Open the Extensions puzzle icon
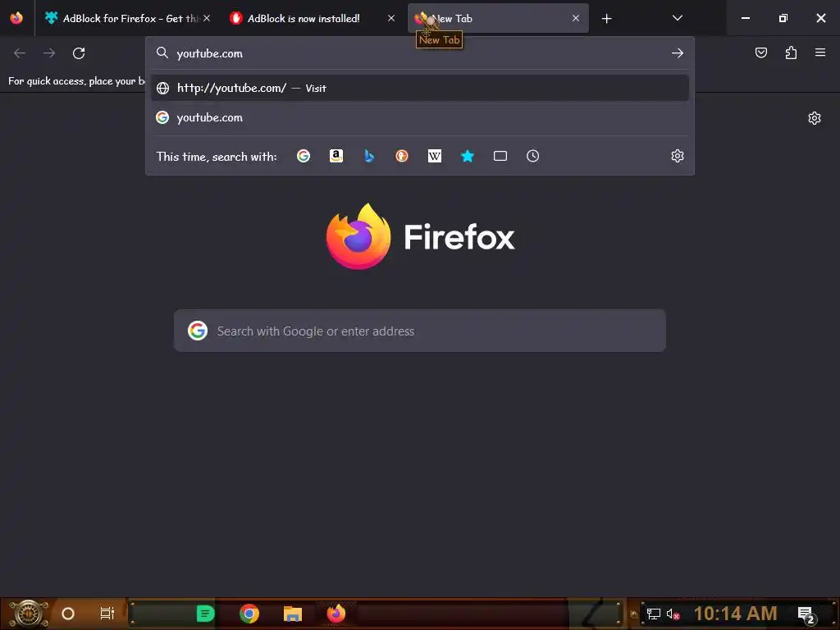The width and height of the screenshot is (840, 630). pyautogui.click(x=791, y=52)
